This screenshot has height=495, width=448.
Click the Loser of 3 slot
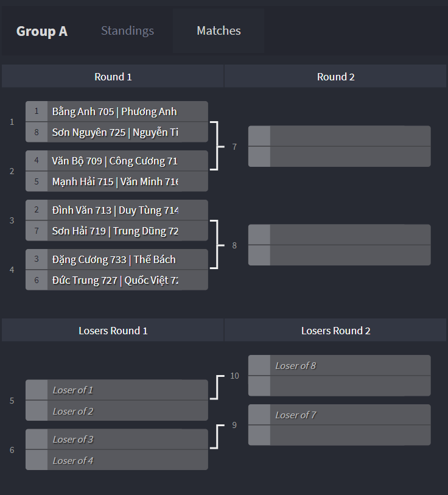point(116,439)
